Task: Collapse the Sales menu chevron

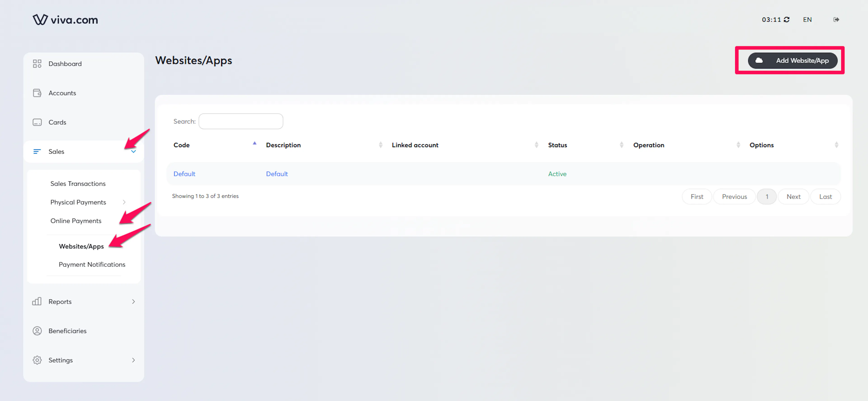Action: (133, 152)
